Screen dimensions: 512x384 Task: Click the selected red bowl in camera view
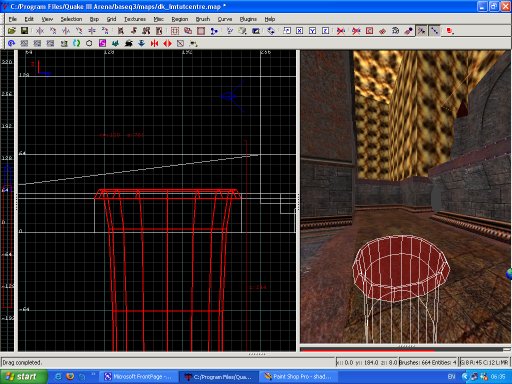[x=401, y=269]
